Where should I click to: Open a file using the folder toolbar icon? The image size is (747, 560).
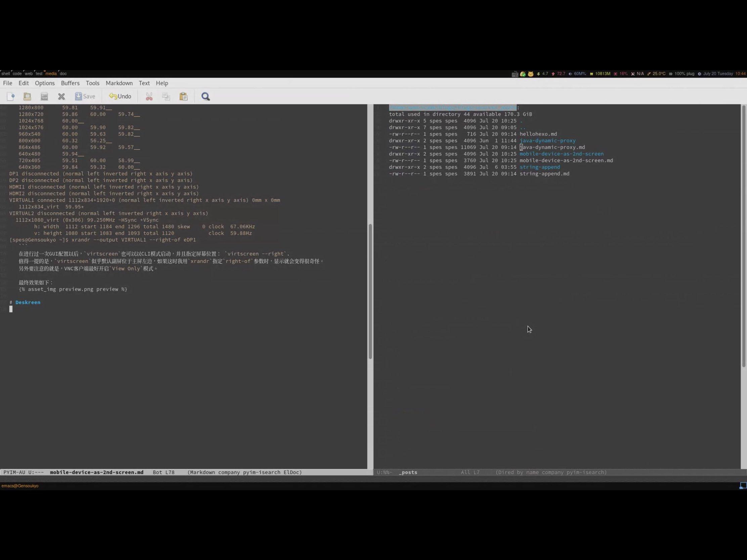pos(27,97)
